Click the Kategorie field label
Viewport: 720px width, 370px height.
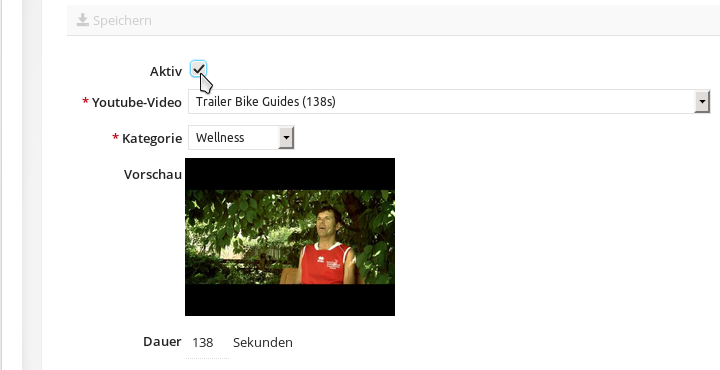[152, 139]
